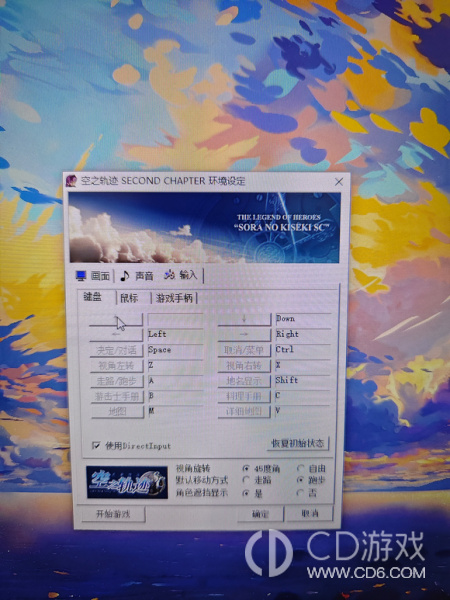Click the right arrow key-binding button
This screenshot has width=450, height=600.
coord(244,334)
